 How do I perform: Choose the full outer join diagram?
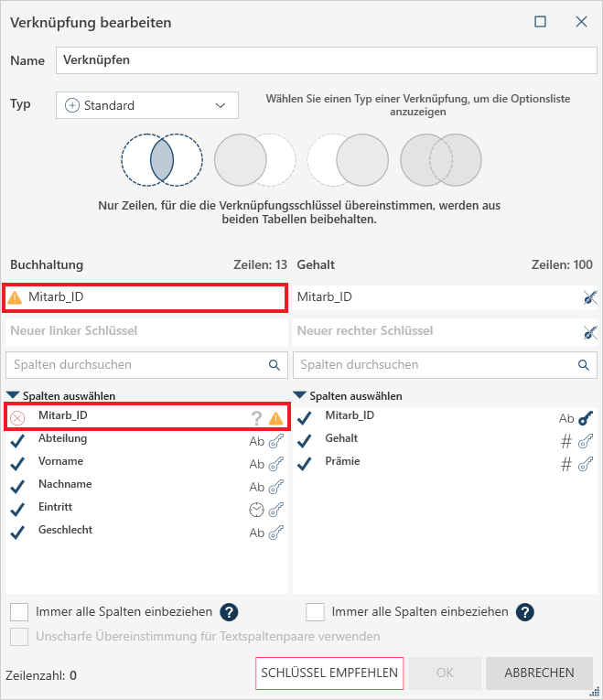click(x=441, y=160)
